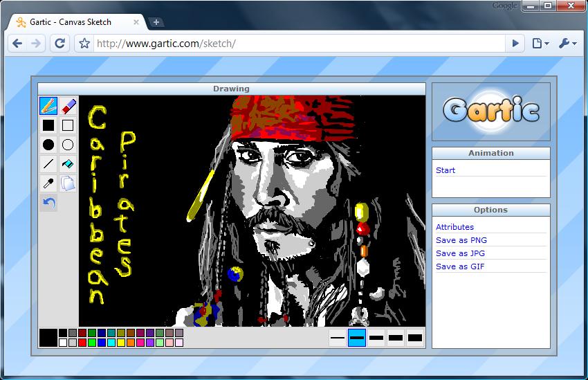Go back with the browser back arrow
This screenshot has height=380, width=588.
(x=17, y=44)
